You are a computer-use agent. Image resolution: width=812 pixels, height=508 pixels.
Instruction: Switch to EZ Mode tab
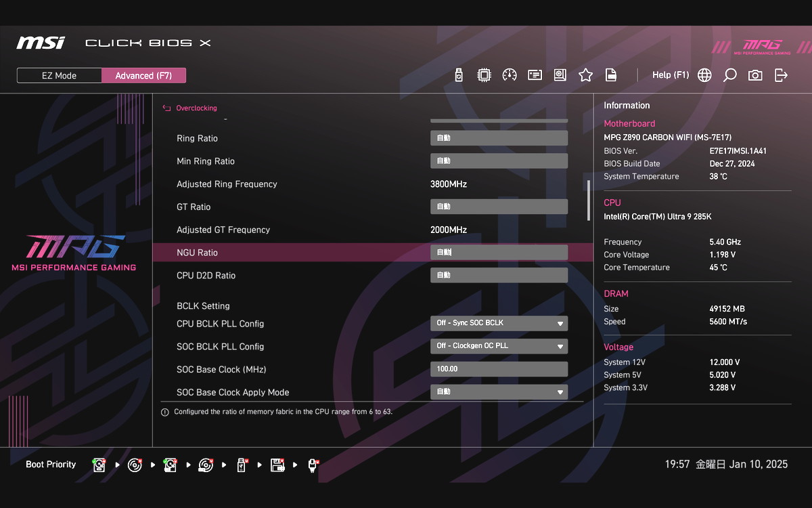60,76
